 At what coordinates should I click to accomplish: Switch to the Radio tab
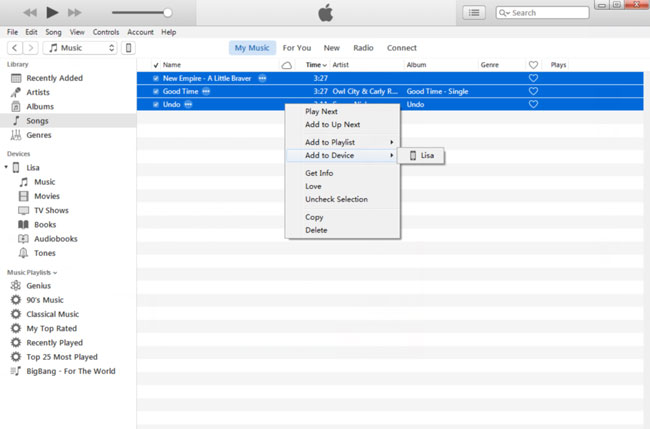363,48
